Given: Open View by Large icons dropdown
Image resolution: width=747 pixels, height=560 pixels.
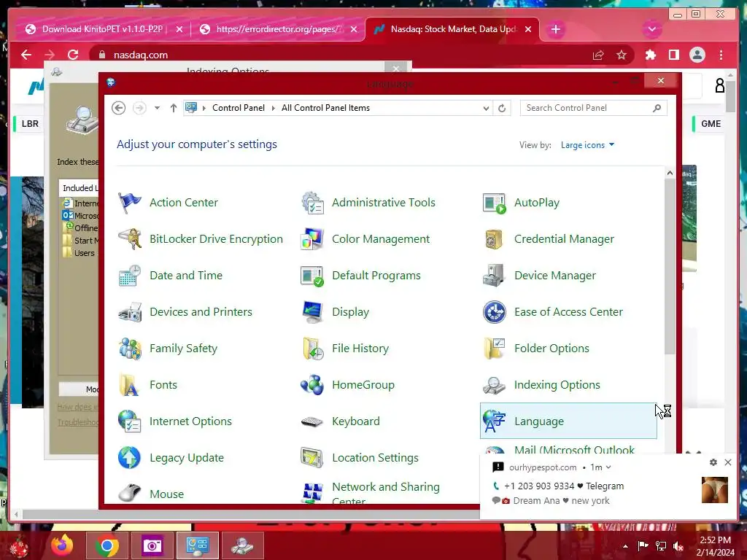Looking at the screenshot, I should [587, 145].
